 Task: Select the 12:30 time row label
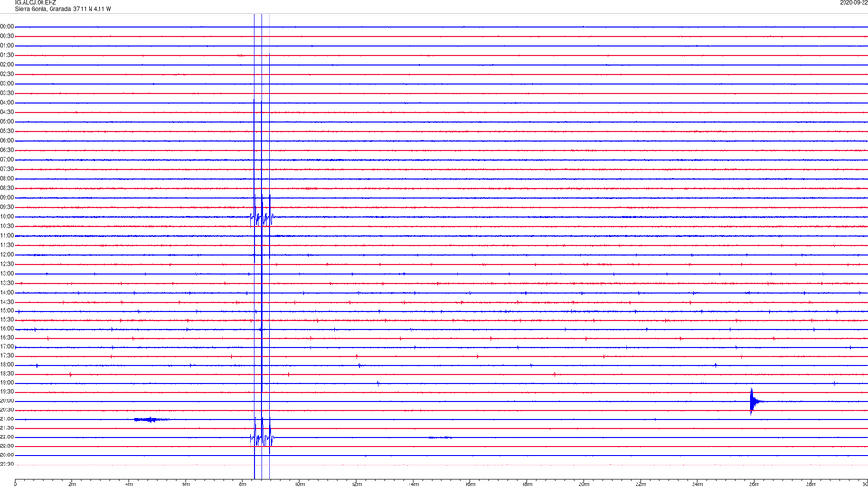6,264
